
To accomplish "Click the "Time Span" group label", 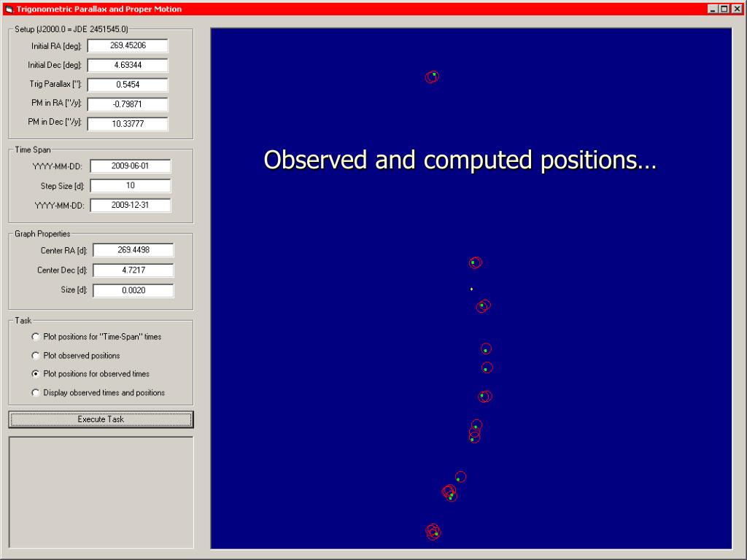I will coord(33,150).
